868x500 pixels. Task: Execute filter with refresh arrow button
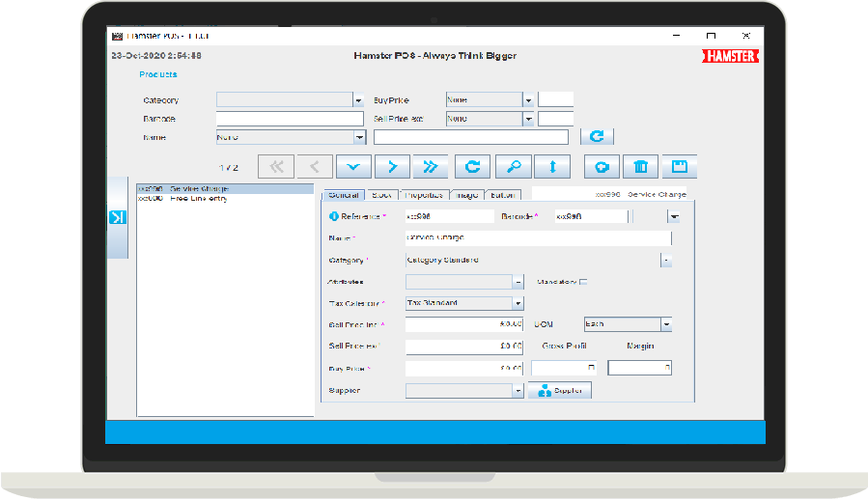tap(597, 136)
